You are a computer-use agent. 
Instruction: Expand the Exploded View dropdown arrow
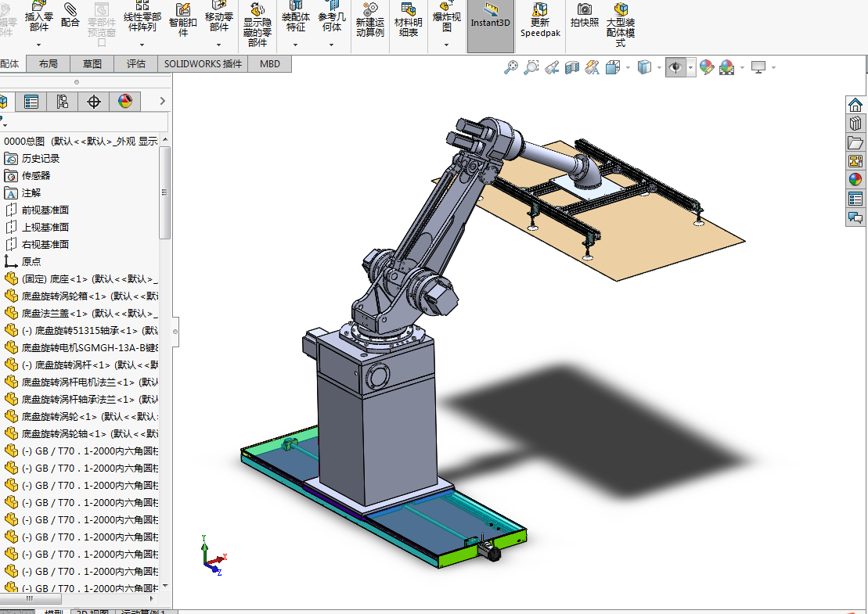pos(446,45)
